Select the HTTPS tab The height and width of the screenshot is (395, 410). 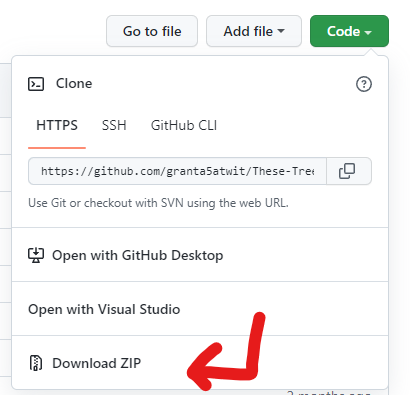[x=57, y=126]
